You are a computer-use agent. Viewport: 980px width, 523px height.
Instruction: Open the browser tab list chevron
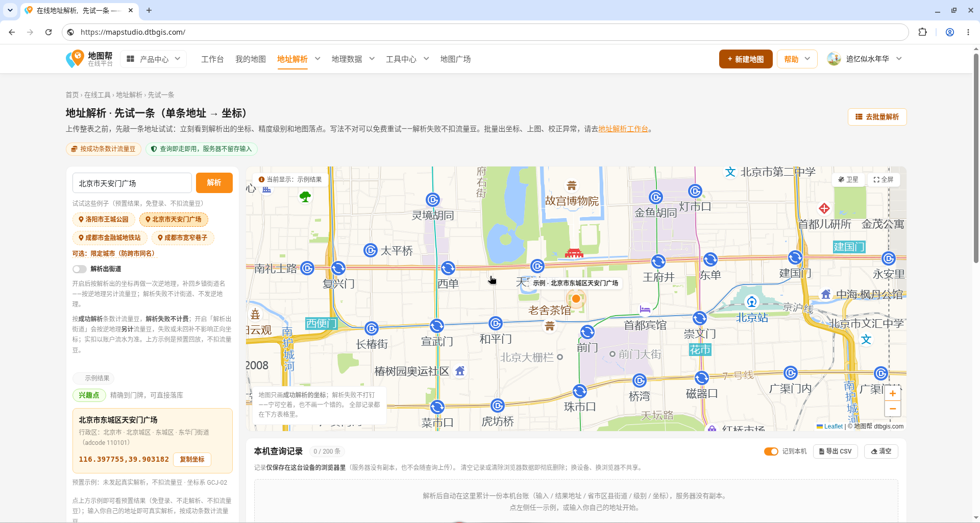pos(10,10)
